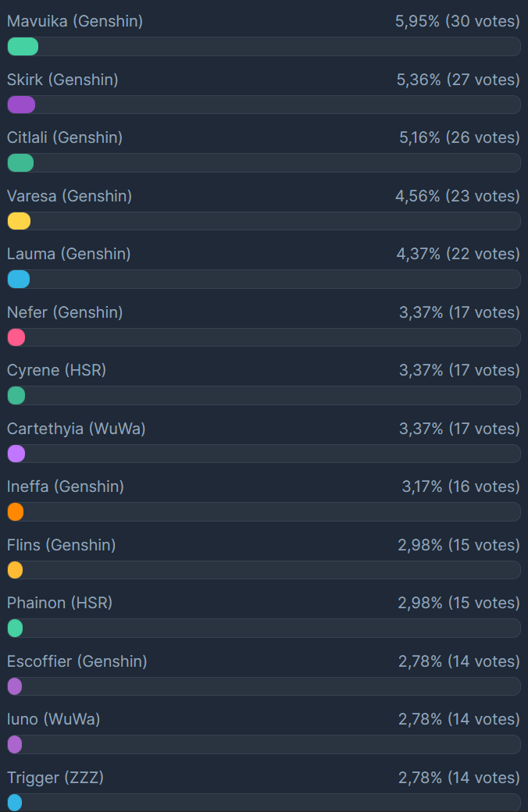Select the Phainon (HSR) option label
The height and width of the screenshot is (812, 528).
point(59,603)
